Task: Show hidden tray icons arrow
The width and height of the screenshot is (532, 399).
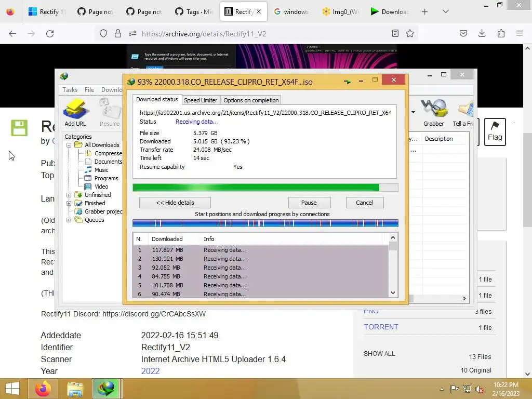Action: point(442,389)
